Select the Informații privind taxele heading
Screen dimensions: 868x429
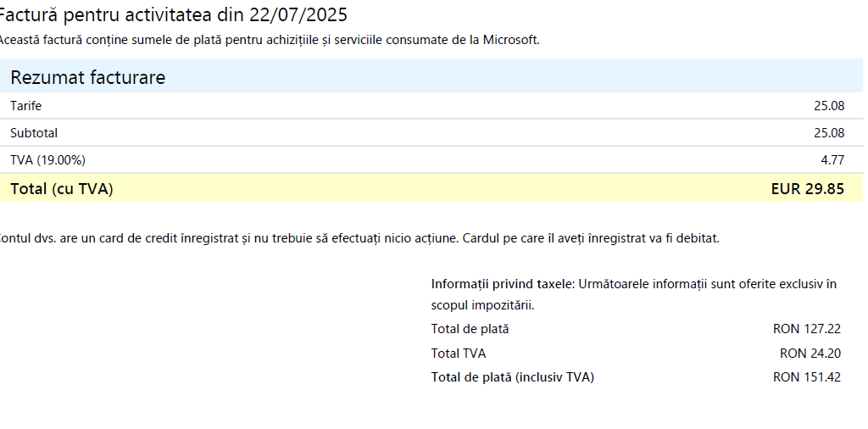[504, 284]
